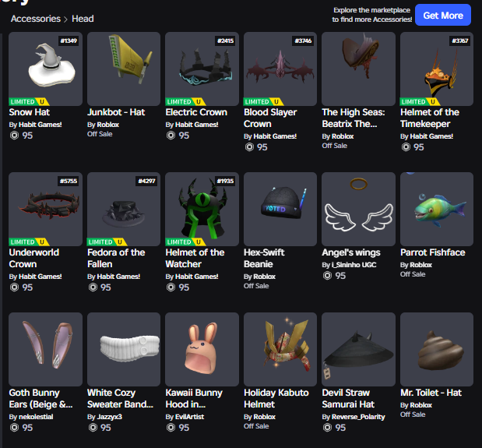
Task: Click the Get More button
Action: pos(443,15)
